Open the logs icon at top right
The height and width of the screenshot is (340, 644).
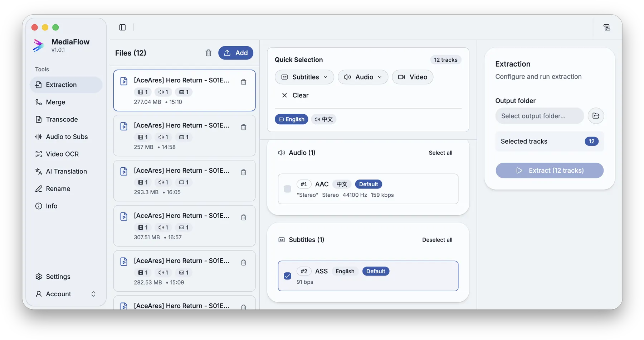click(x=607, y=27)
